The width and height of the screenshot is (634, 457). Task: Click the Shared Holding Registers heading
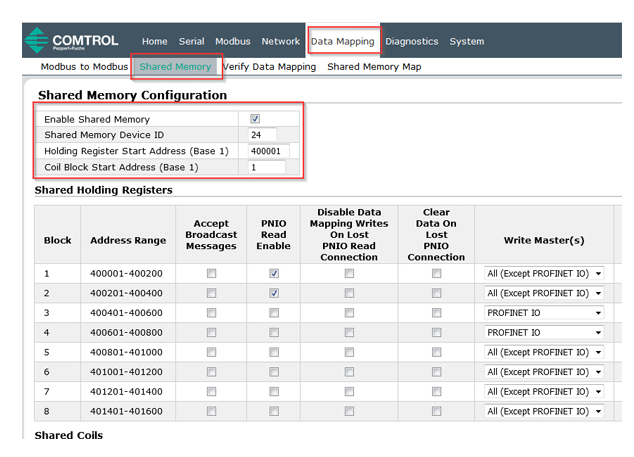104,190
